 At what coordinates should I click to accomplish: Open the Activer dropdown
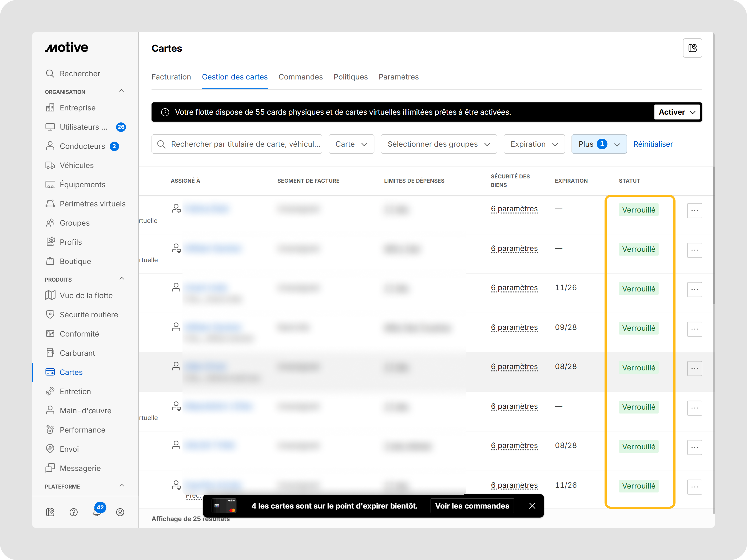point(677,113)
